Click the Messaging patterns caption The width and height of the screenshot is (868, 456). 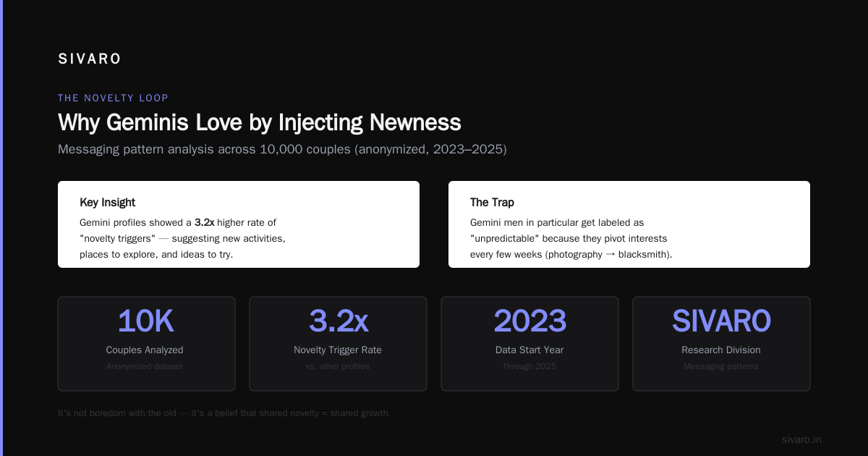(721, 366)
